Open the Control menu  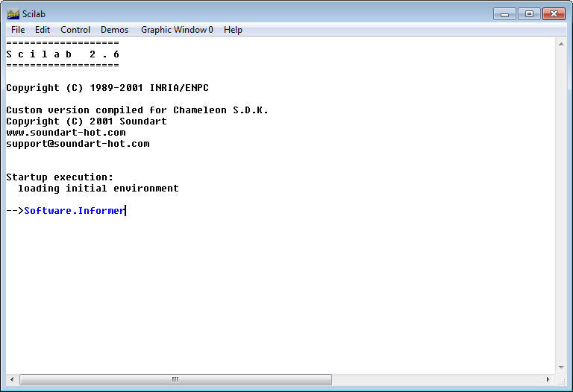tap(75, 30)
